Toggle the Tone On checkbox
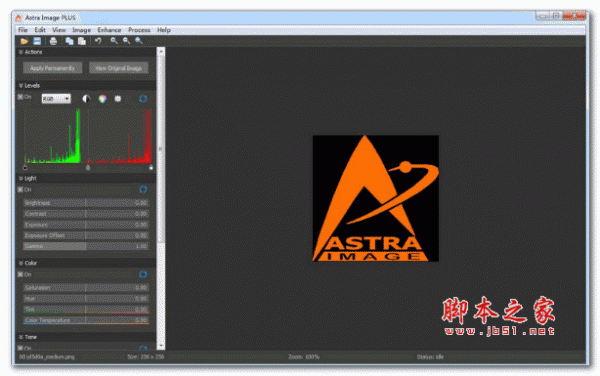This screenshot has height=376, width=600. tap(20, 348)
